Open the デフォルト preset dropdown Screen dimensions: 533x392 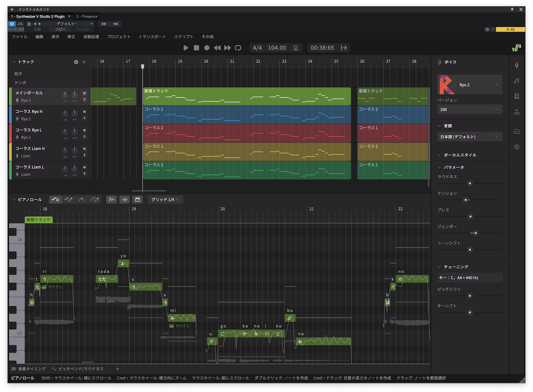[69, 24]
